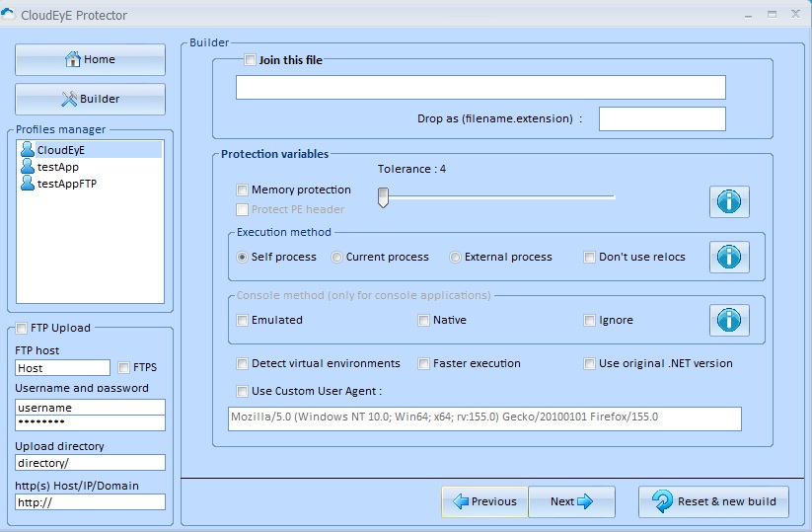Viewport: 812px width, 532px height.
Task: Enable Use Custom User Agent checkbox
Action: (x=242, y=391)
